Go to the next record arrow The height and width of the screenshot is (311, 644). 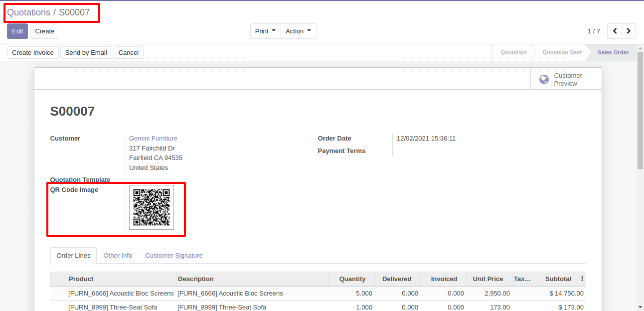[629, 31]
